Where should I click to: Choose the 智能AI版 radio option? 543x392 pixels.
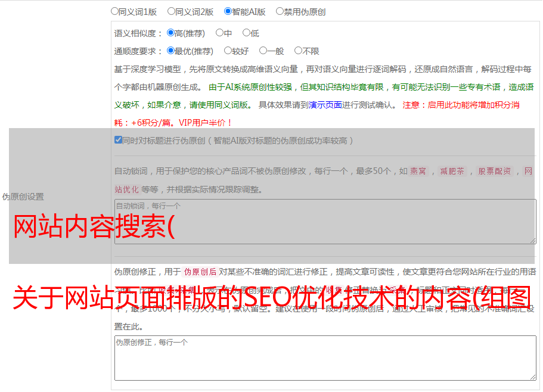point(228,11)
